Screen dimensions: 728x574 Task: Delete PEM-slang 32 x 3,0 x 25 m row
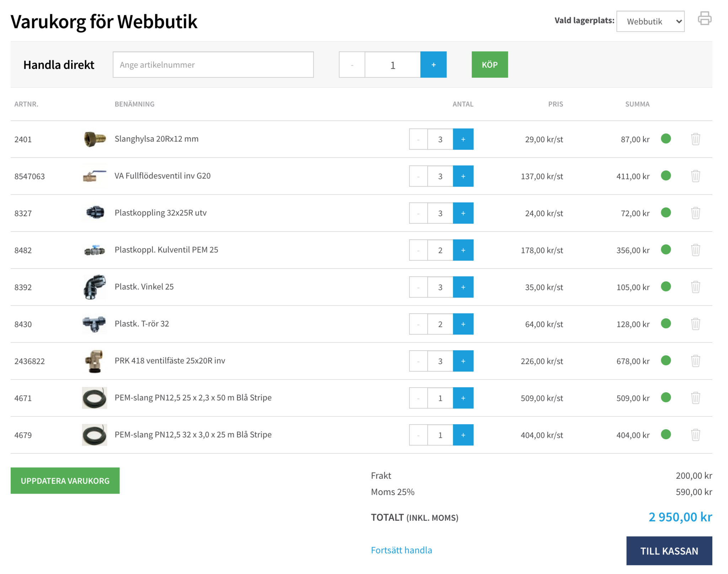[x=695, y=435]
